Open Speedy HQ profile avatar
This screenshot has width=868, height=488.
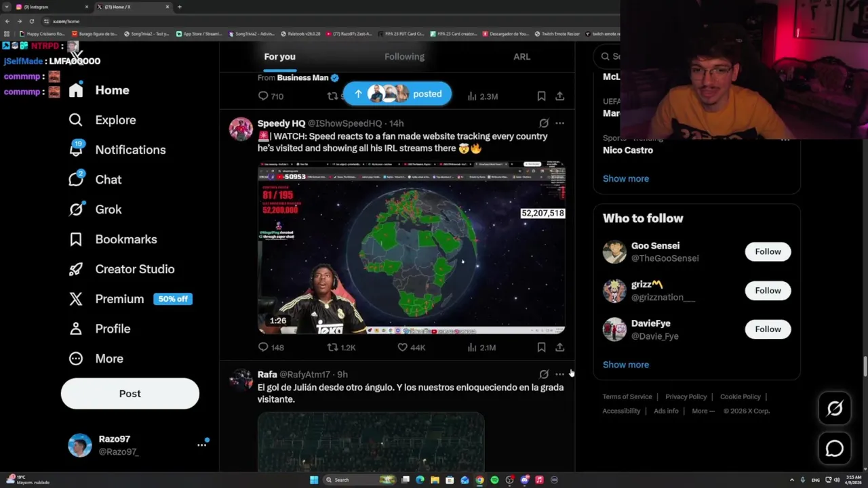click(x=241, y=129)
